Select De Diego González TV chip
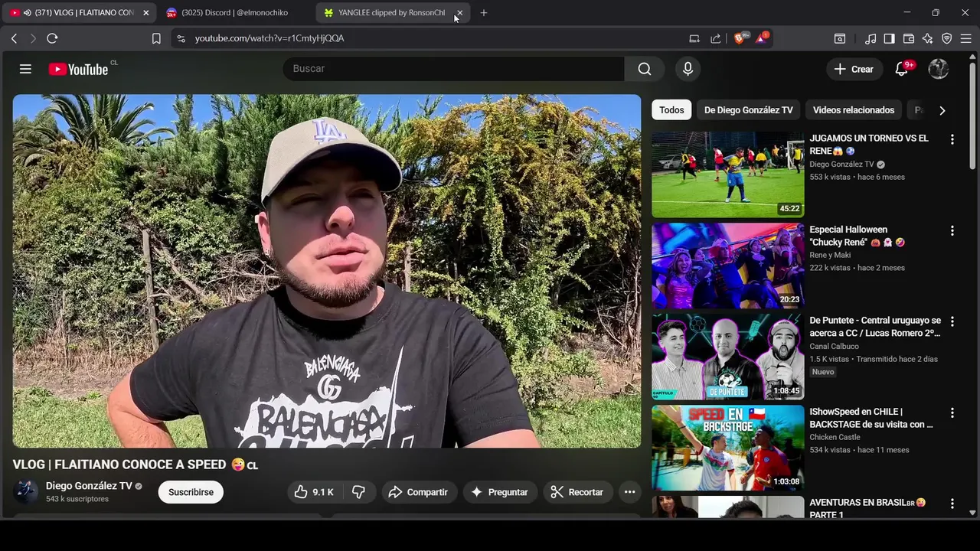 click(x=748, y=110)
